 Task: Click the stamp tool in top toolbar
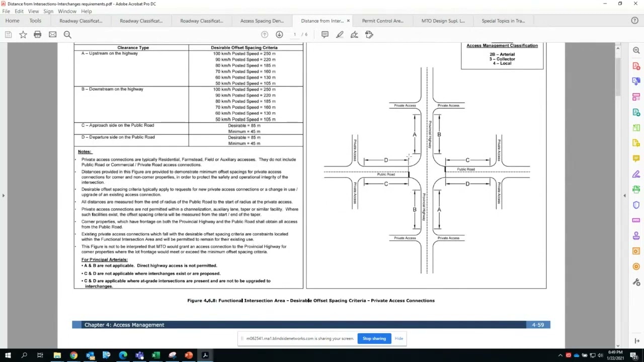tap(369, 35)
